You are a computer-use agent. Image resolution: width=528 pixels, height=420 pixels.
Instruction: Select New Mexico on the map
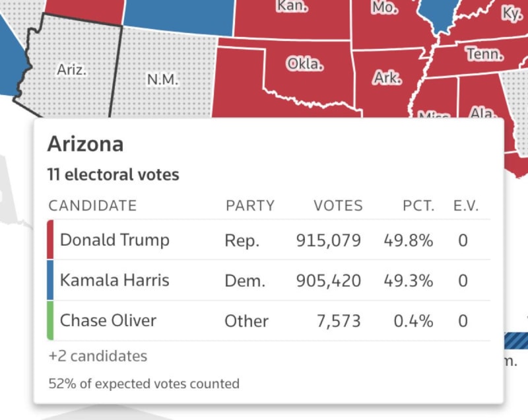click(162, 79)
